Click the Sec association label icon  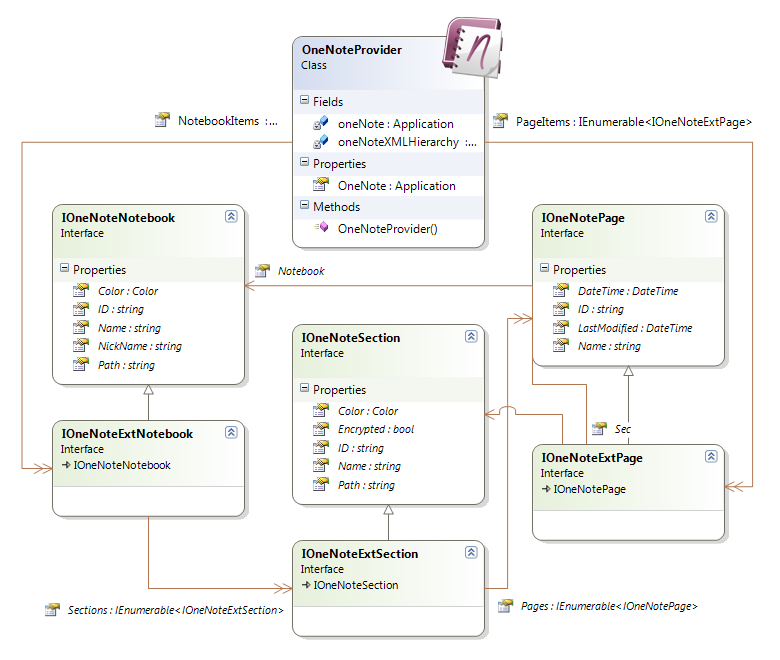[x=599, y=428]
